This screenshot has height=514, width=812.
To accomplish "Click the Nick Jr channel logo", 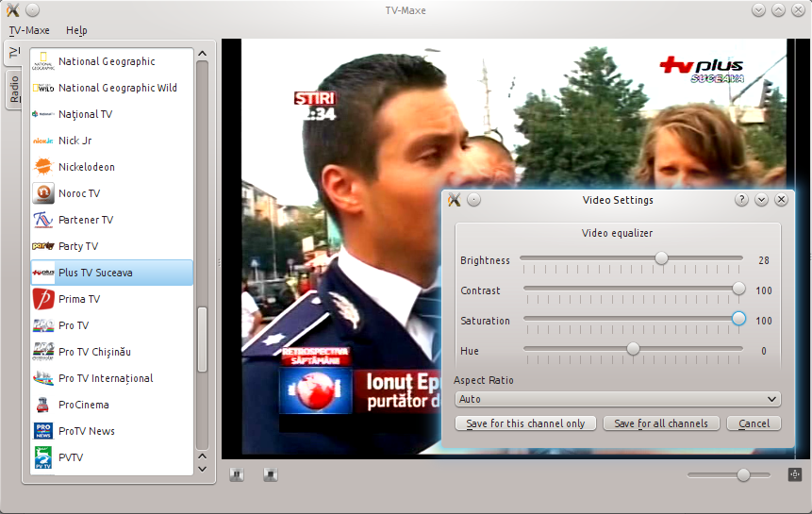I will coord(43,141).
